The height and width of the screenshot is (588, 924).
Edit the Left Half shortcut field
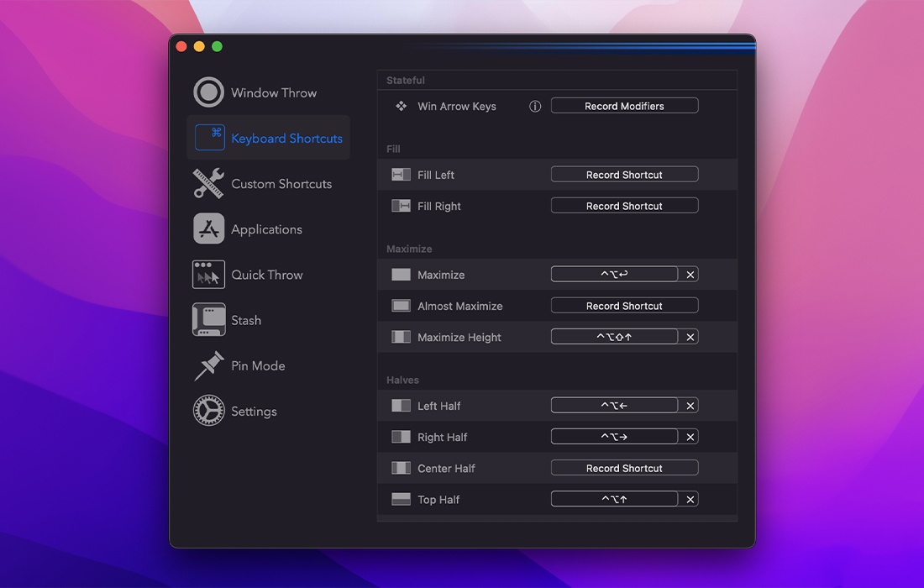(614, 406)
